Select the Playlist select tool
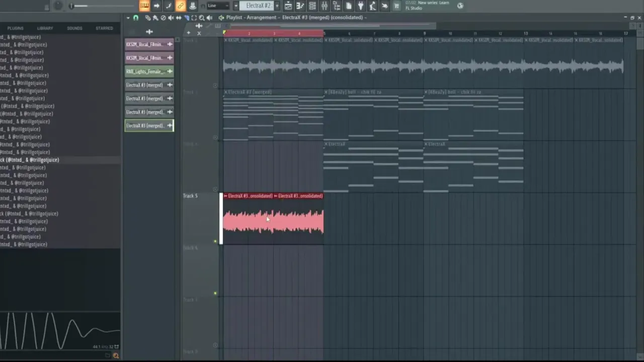644x362 pixels. (x=194, y=18)
